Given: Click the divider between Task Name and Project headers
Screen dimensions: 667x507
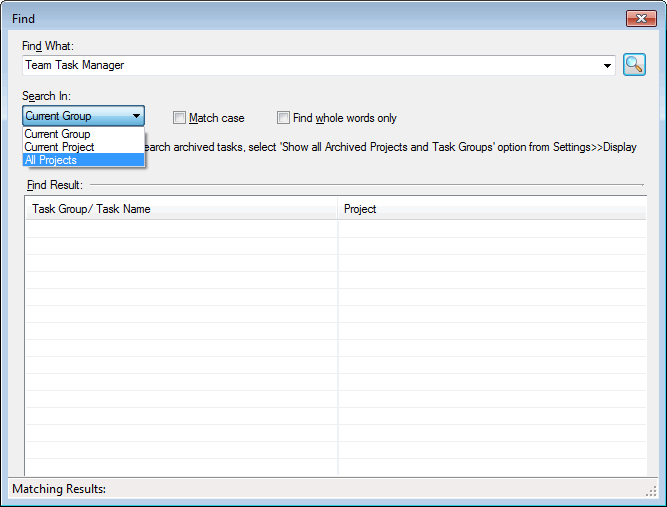Looking at the screenshot, I should pyautogui.click(x=338, y=209).
